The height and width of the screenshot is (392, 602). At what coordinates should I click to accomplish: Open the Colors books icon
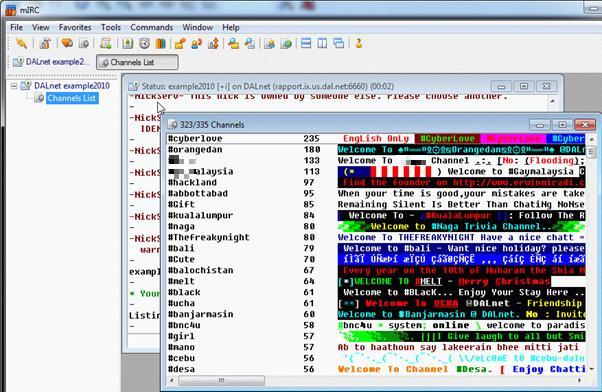pos(160,43)
